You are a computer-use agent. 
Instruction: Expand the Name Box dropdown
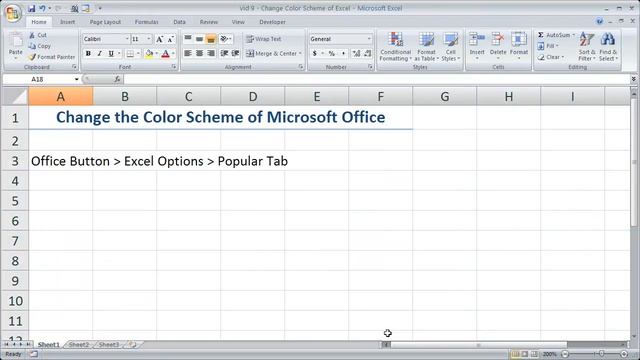click(x=76, y=79)
